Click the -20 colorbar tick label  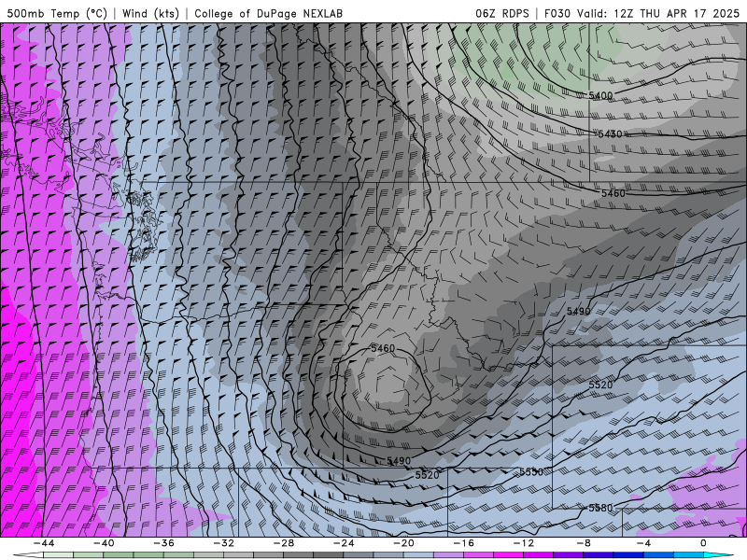(x=403, y=543)
